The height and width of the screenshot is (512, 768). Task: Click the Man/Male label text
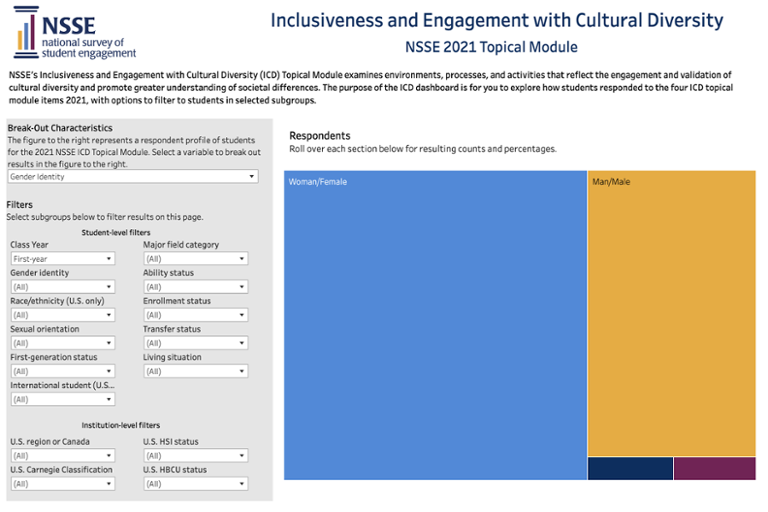coord(611,182)
